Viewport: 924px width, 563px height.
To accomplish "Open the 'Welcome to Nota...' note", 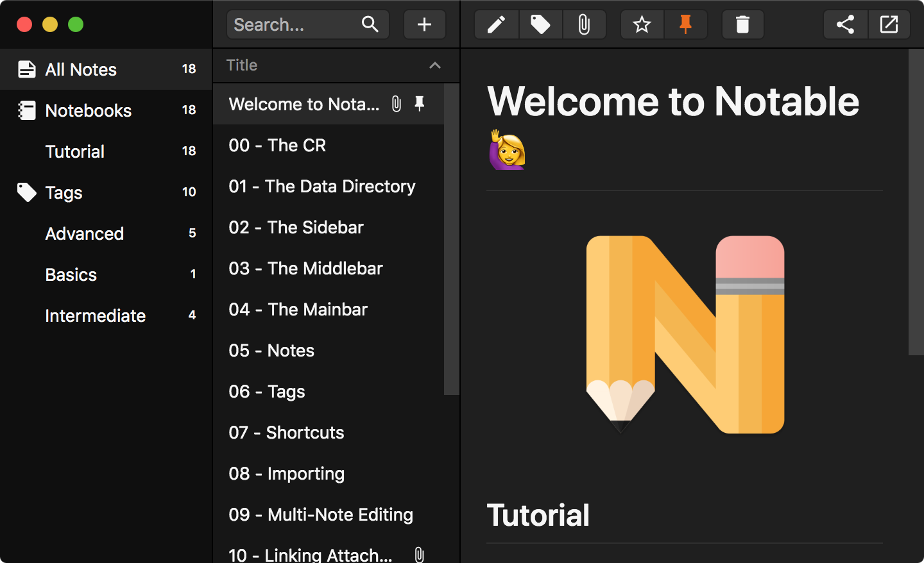I will click(329, 104).
